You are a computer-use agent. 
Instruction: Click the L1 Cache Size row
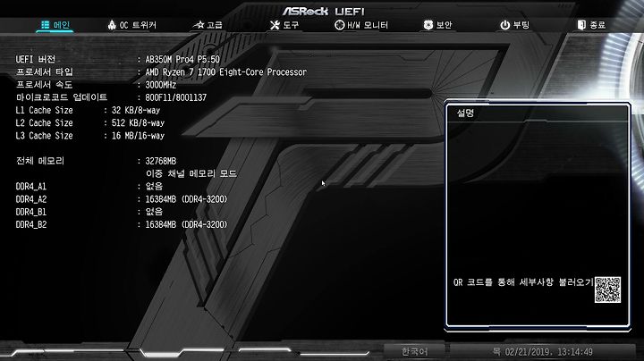coord(88,110)
